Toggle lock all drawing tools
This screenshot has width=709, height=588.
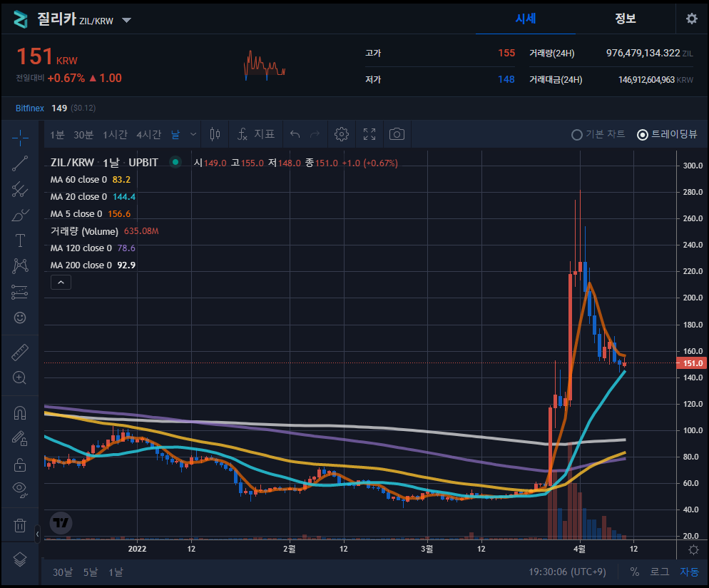click(x=20, y=465)
